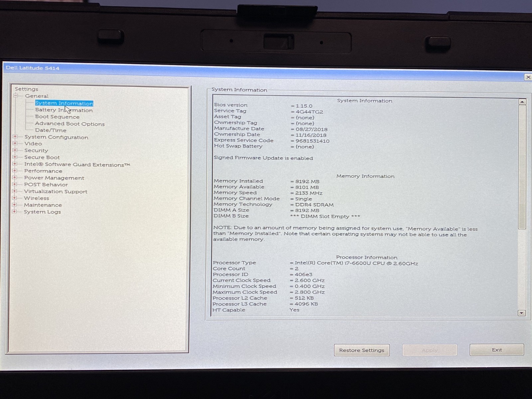
Task: Select Intel Software Guard Extensions label
Action: (x=77, y=165)
